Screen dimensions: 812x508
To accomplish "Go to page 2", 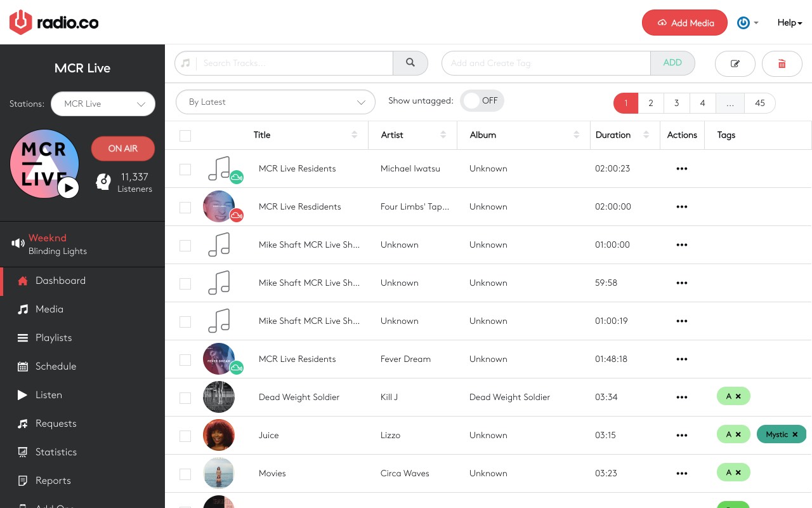I will 651,103.
